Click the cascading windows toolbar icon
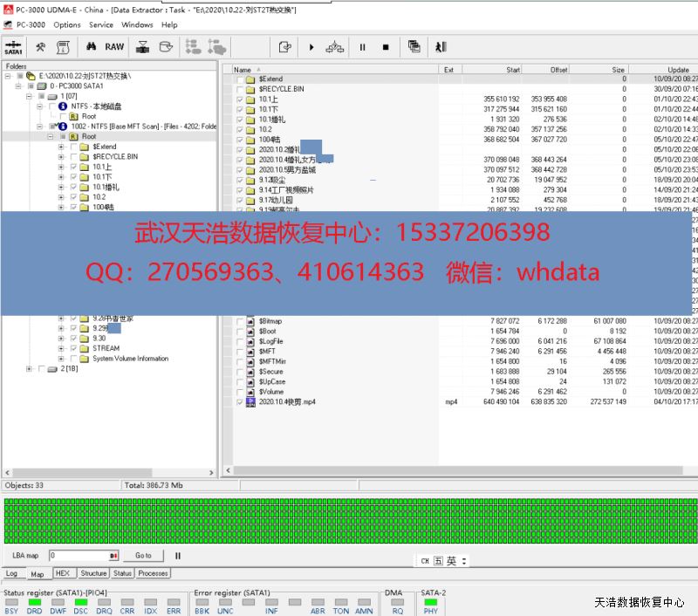Viewport: 698px width, 616px height. pos(414,47)
